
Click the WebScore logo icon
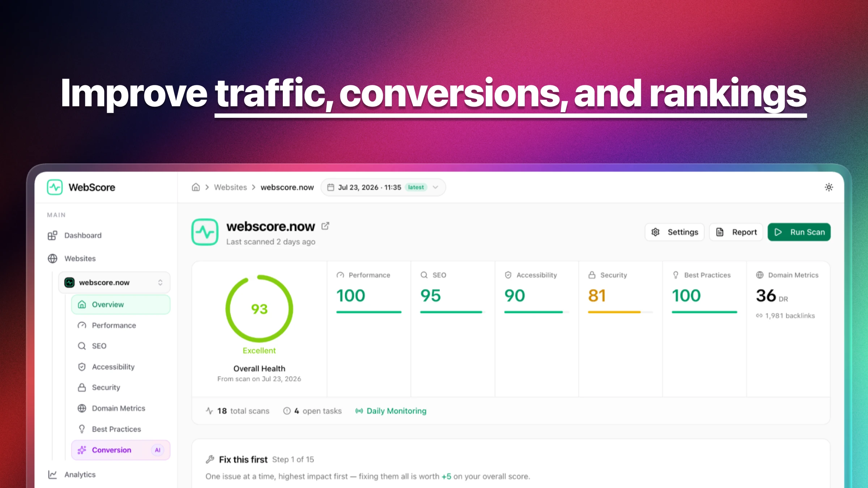(55, 187)
